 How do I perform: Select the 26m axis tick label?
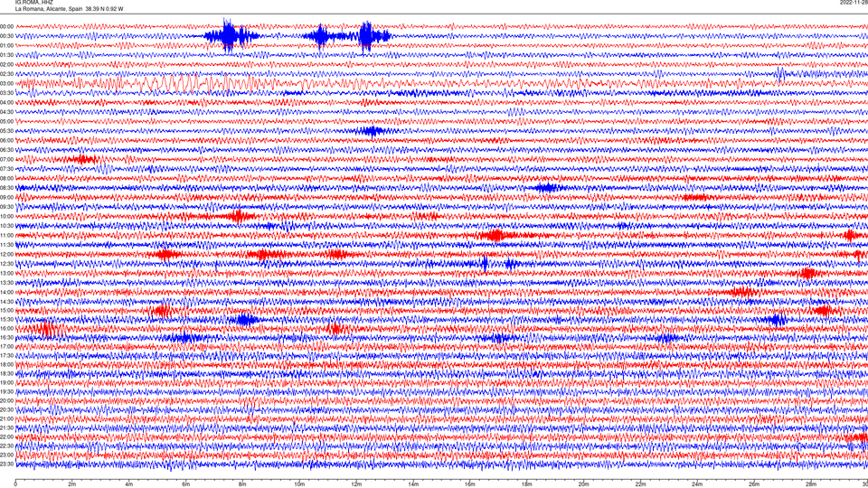coord(754,484)
